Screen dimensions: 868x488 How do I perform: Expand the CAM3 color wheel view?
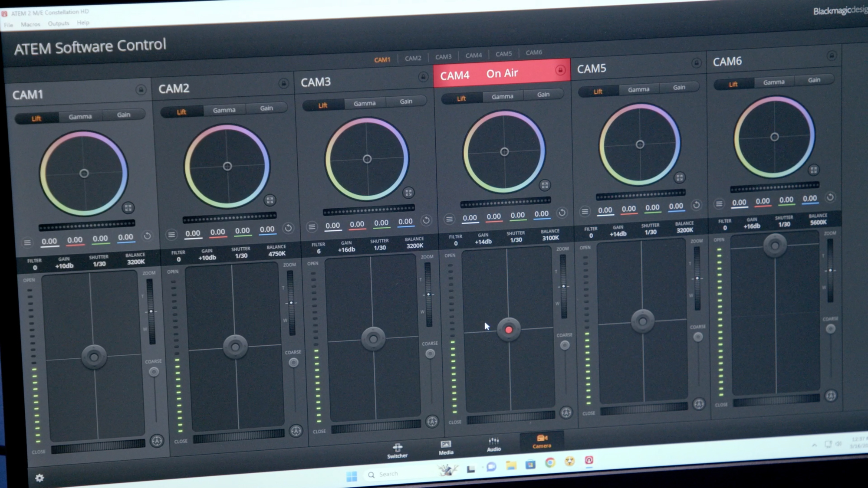click(408, 192)
